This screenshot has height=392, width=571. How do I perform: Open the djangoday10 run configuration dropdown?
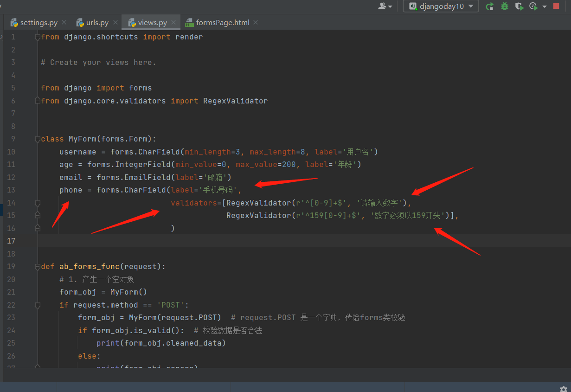click(441, 6)
